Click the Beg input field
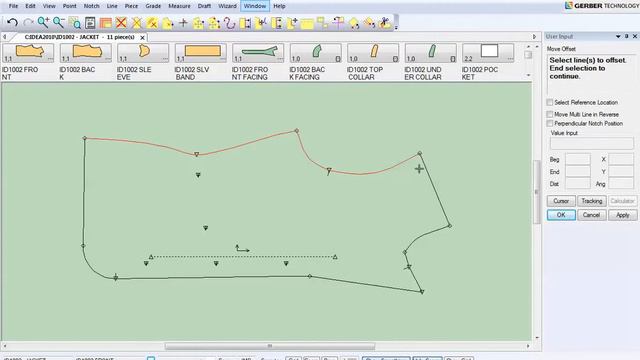 click(577, 159)
